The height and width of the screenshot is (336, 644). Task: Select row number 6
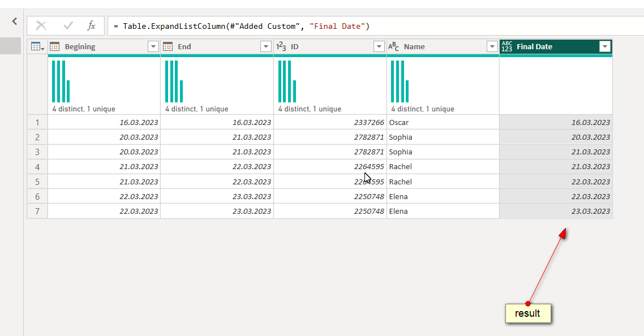[37, 196]
